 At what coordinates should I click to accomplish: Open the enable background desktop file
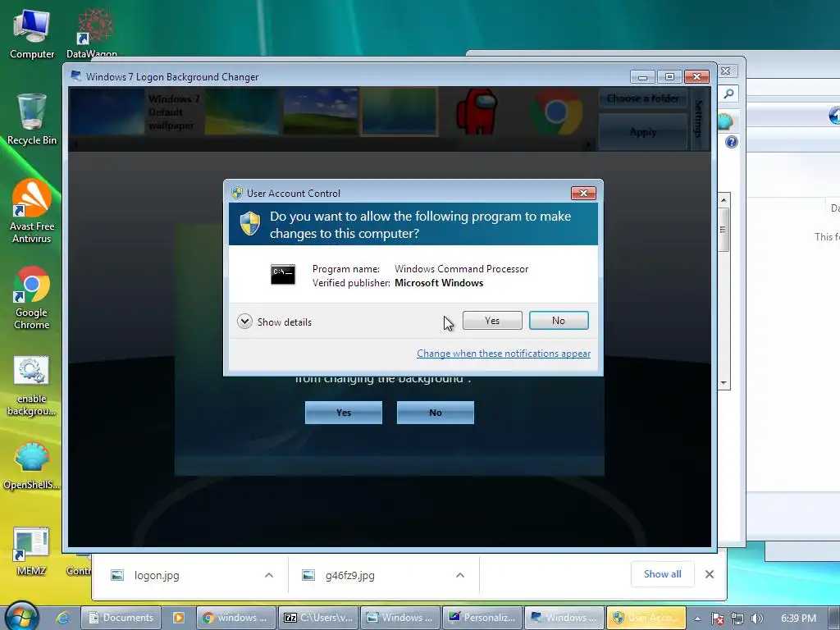[x=32, y=386]
